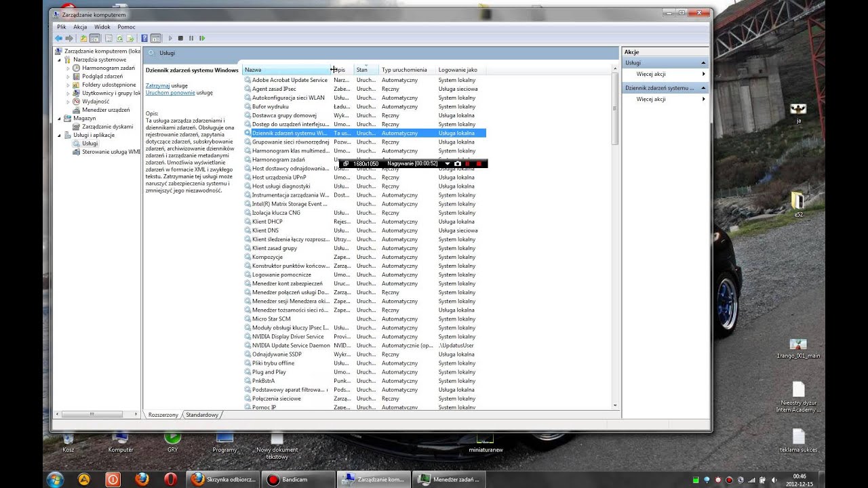The width and height of the screenshot is (868, 488).
Task: Click the Help toolbar icon
Action: point(144,39)
